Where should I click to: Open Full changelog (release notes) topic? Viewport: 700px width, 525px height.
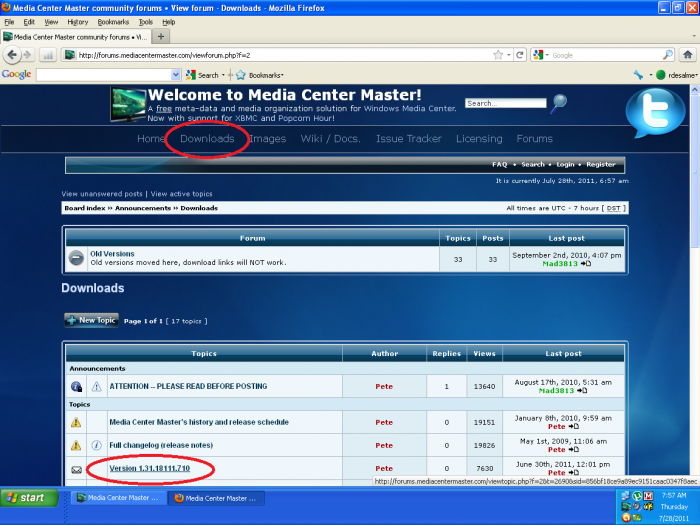161,445
